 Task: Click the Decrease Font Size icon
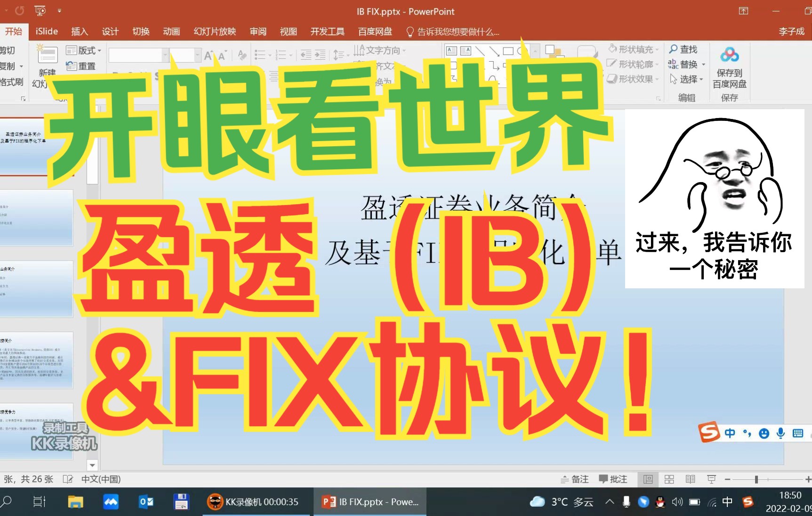pyautogui.click(x=222, y=56)
